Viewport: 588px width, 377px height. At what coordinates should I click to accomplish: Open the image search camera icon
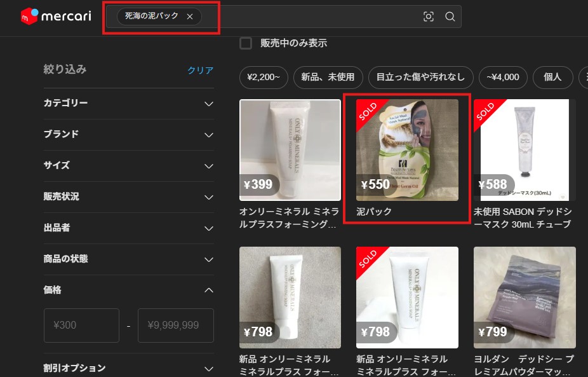[x=429, y=18]
